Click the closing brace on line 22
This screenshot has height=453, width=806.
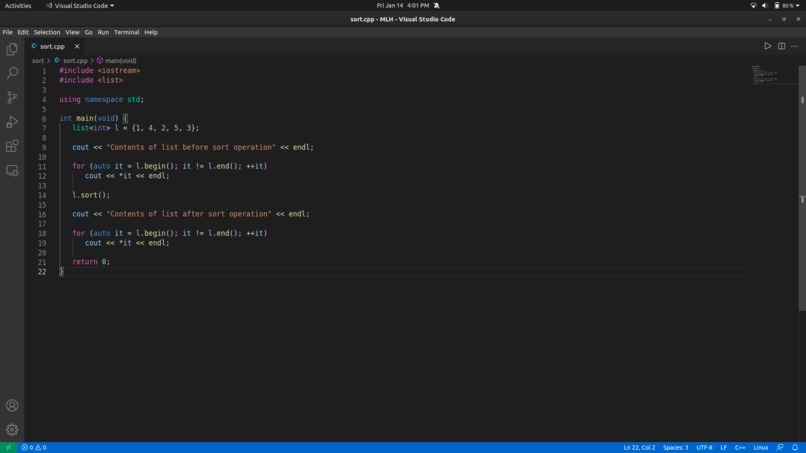click(62, 271)
